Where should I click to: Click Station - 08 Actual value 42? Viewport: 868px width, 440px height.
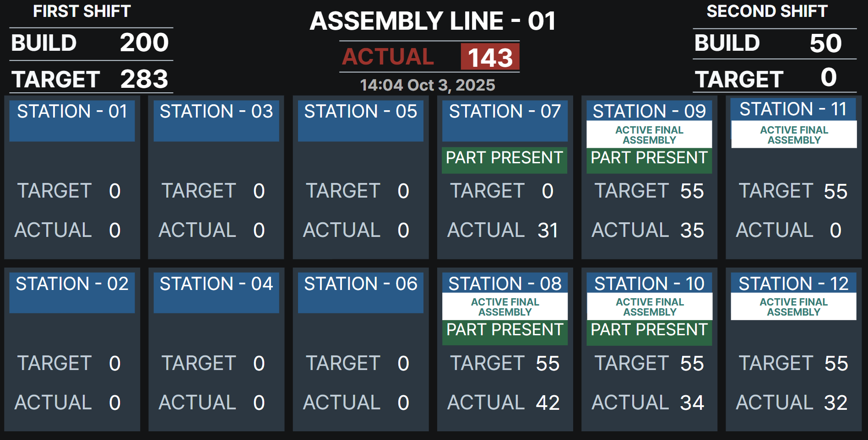[x=548, y=403]
